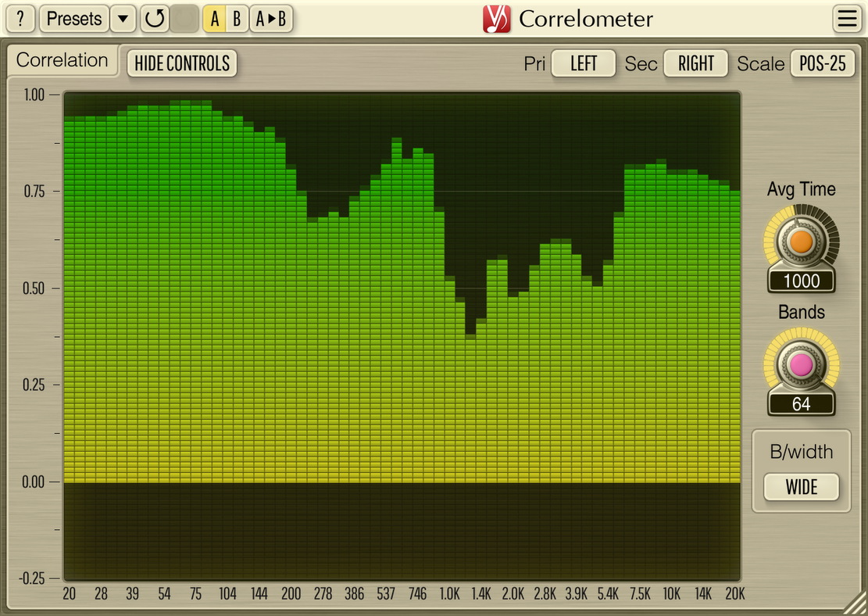
Task: Select the Correlation tab
Action: 62,59
